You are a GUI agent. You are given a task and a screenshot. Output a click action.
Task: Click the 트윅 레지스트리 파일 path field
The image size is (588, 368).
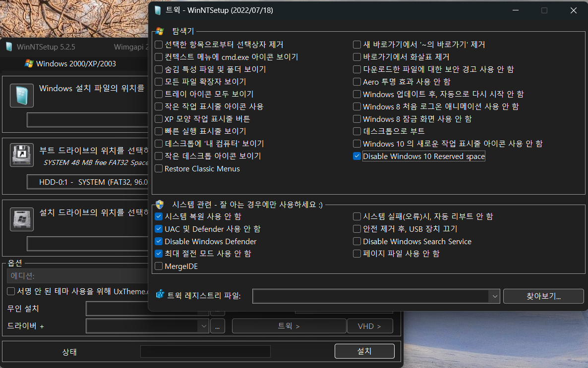[371, 296]
